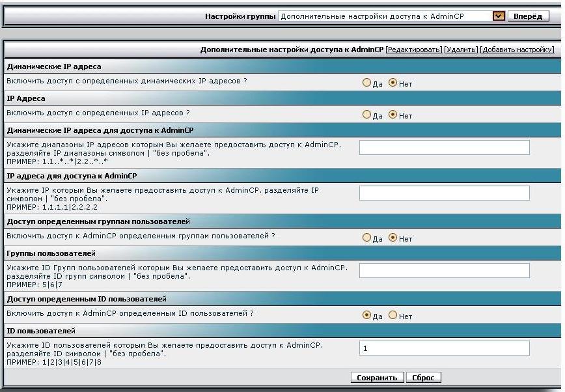The width and height of the screenshot is (565, 392).
Task: Enable Да for user group access
Action: 366,238
